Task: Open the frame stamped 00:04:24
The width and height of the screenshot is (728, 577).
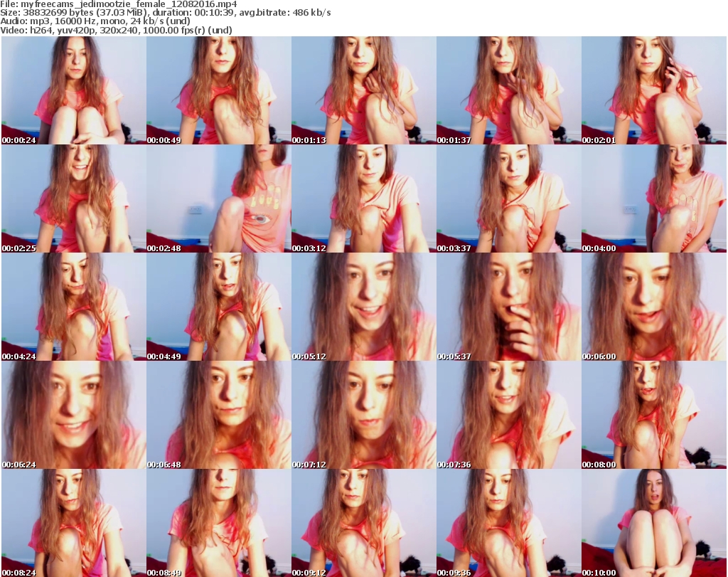Action: pos(74,307)
